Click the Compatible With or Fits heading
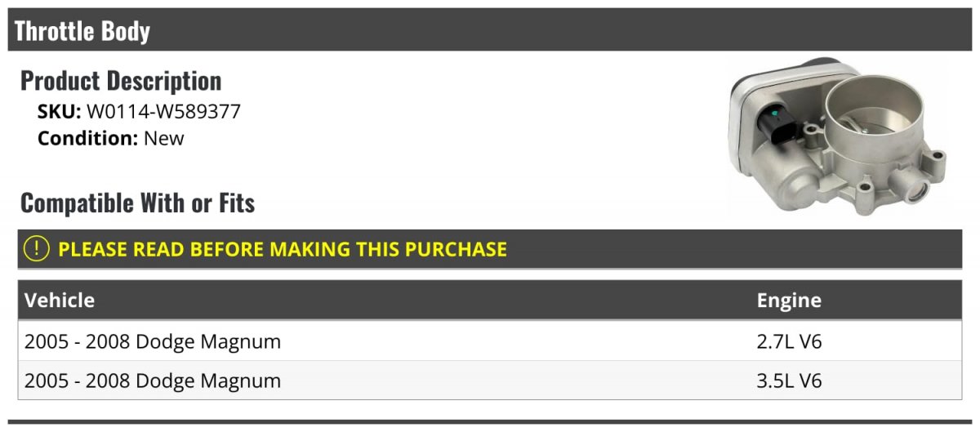This screenshot has width=980, height=432. [x=138, y=203]
